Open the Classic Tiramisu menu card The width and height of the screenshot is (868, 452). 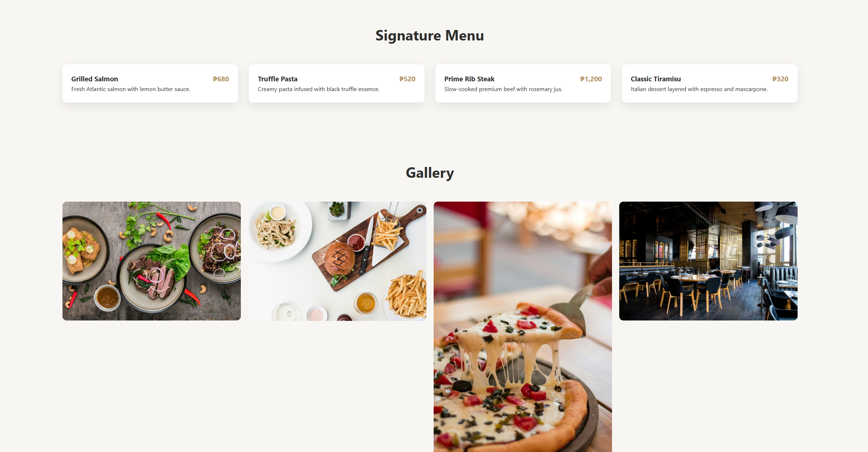[709, 83]
